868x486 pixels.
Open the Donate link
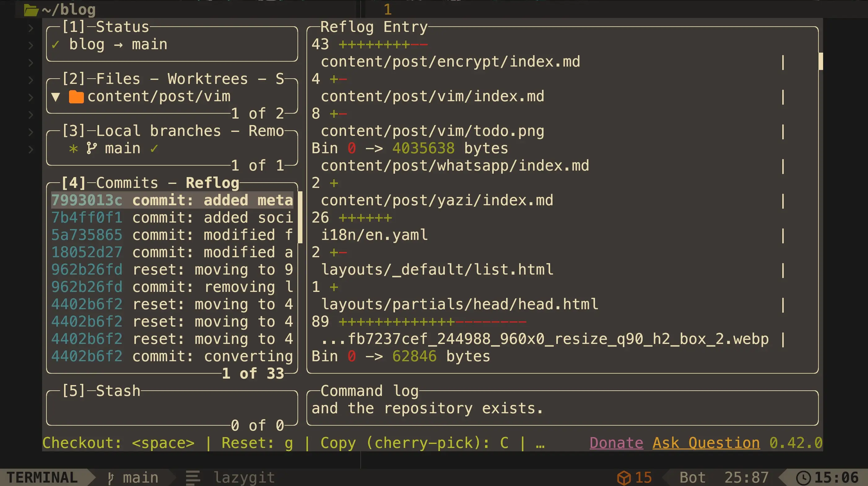(616, 443)
